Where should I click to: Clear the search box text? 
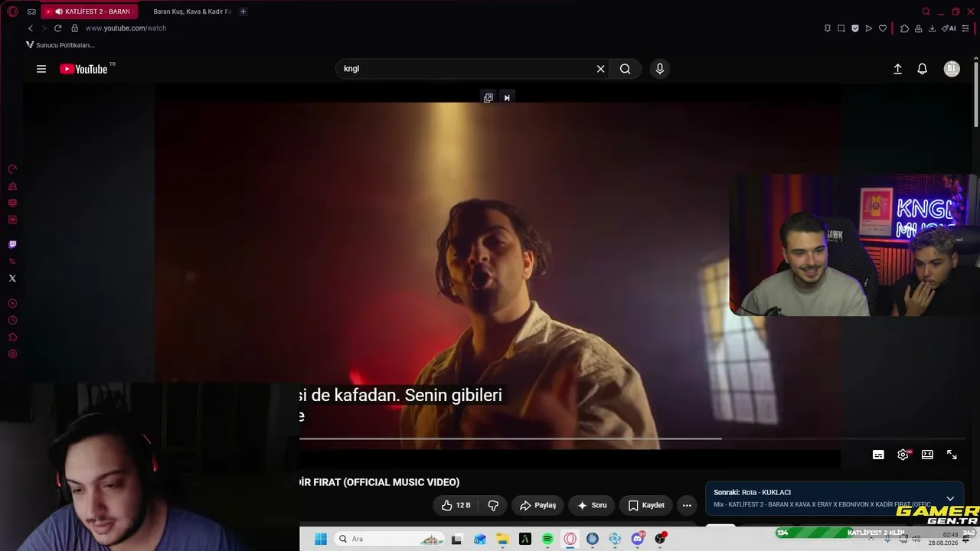(601, 69)
